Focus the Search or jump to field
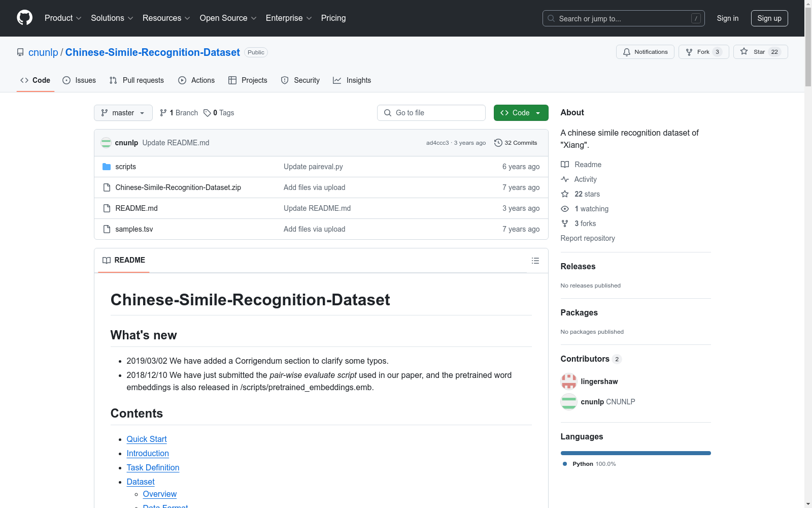 [624, 18]
